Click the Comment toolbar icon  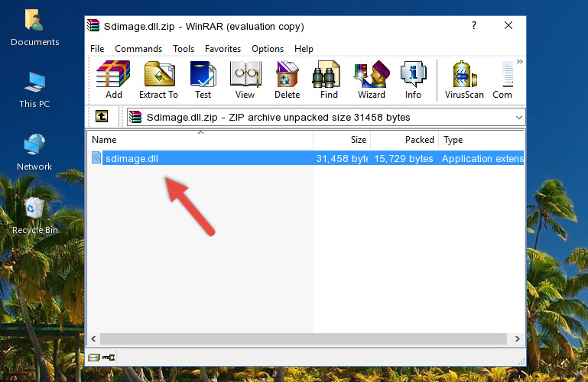pos(502,79)
